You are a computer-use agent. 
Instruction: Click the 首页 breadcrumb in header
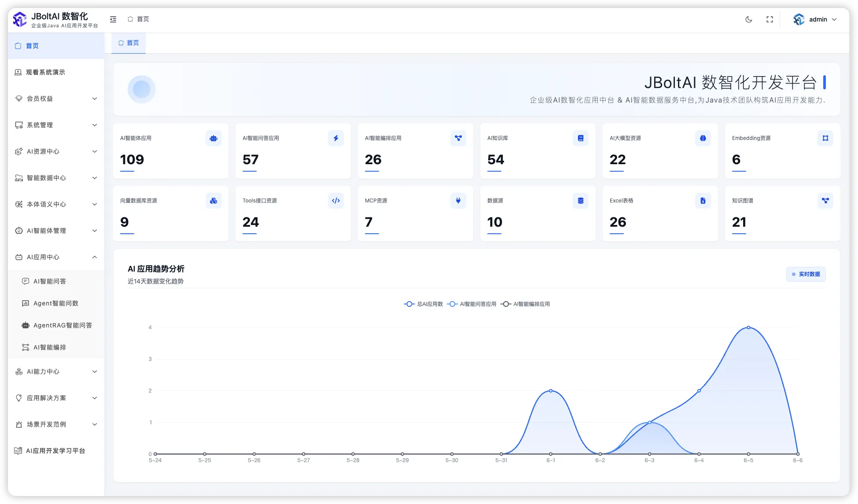click(138, 19)
